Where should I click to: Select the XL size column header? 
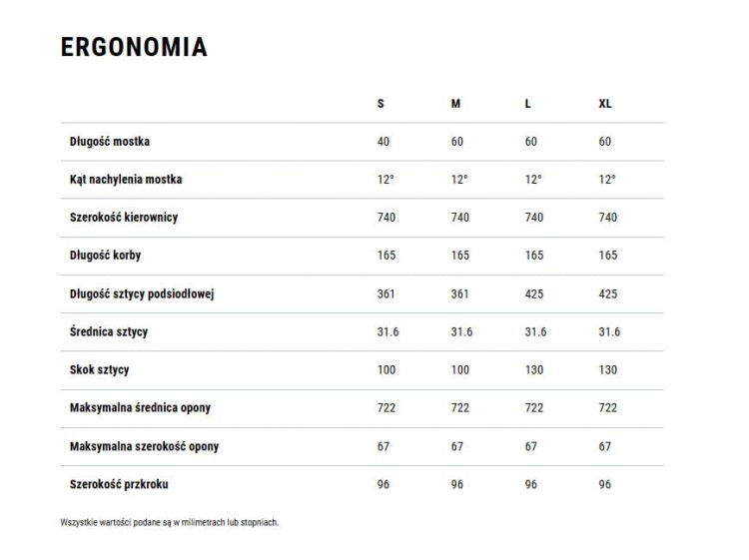pyautogui.click(x=605, y=104)
